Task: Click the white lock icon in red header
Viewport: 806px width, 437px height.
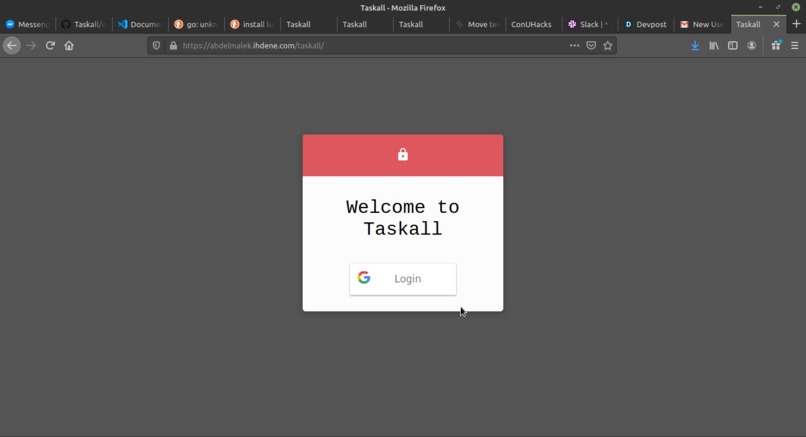Action: pos(403,154)
